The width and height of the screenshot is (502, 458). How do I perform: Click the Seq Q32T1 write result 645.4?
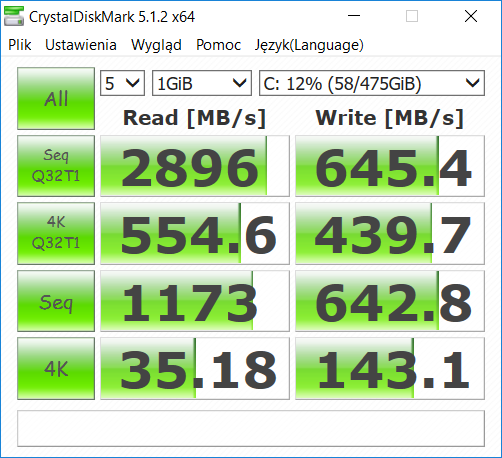390,166
